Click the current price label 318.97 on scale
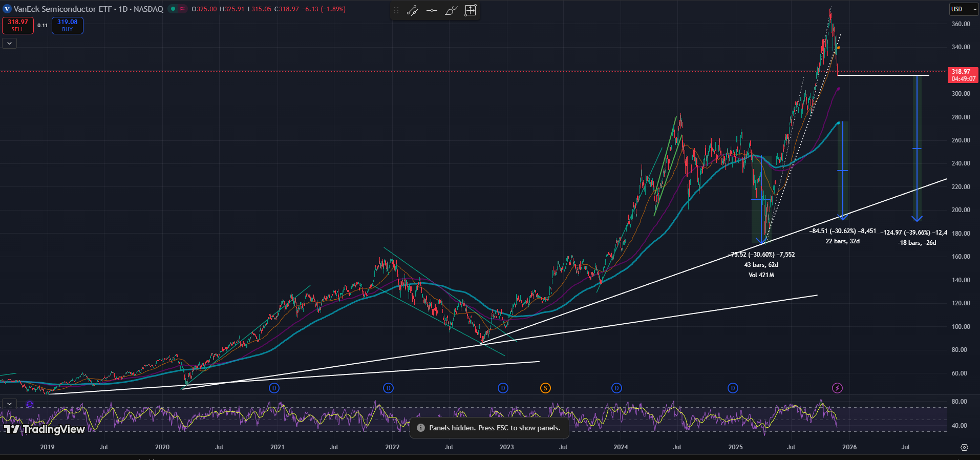This screenshot has height=460, width=980. (963, 75)
